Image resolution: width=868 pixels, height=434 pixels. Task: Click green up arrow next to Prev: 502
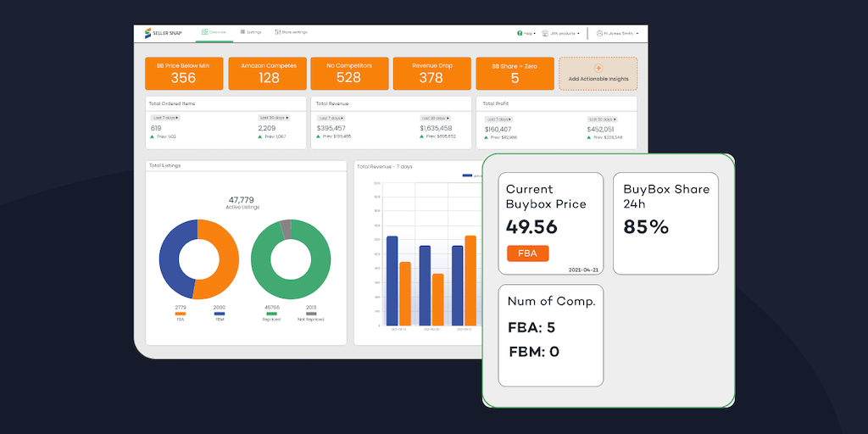click(x=153, y=136)
